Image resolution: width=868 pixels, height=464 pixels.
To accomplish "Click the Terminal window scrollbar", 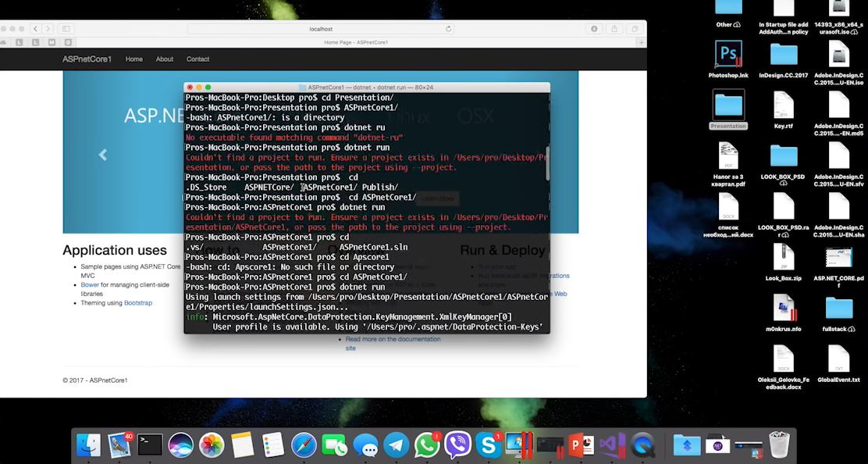I will (547, 163).
